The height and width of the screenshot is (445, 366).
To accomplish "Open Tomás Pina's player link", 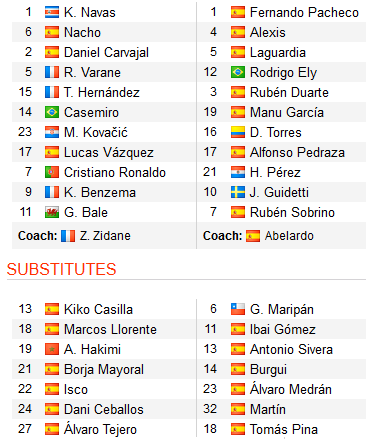I will [x=284, y=429].
